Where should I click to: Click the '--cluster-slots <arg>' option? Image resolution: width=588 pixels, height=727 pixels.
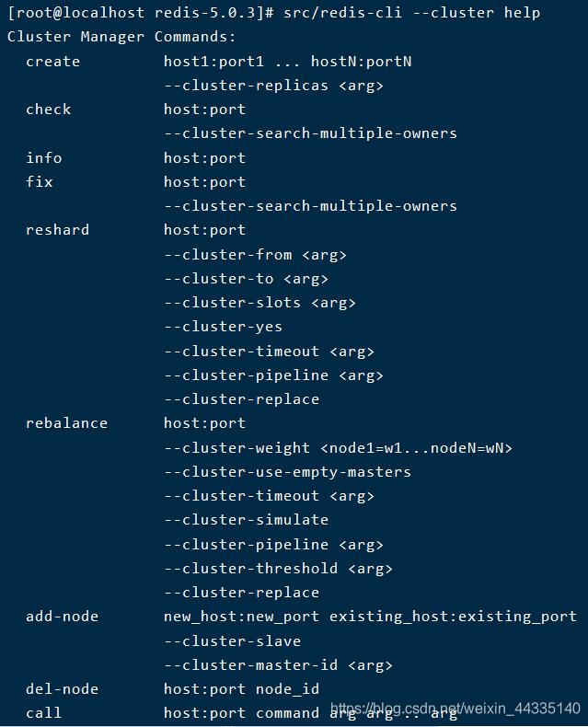(x=259, y=303)
